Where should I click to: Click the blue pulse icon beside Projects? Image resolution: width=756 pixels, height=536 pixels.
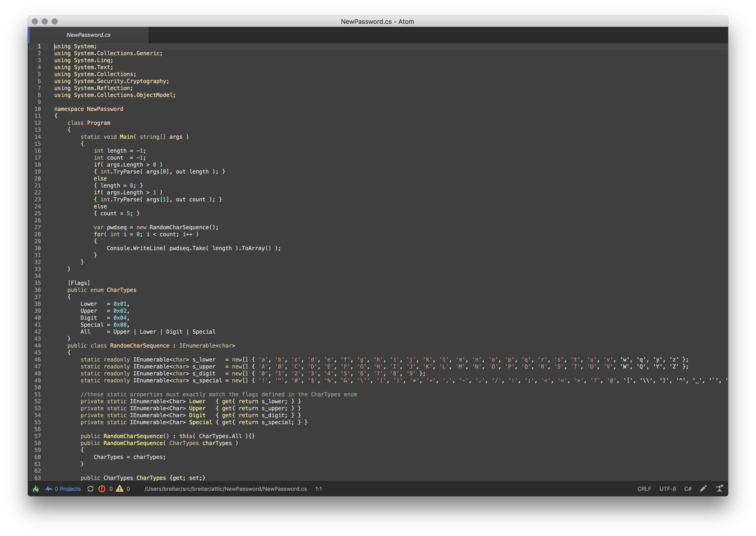tap(49, 489)
